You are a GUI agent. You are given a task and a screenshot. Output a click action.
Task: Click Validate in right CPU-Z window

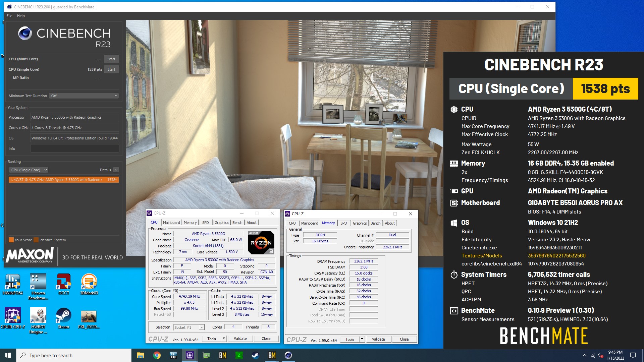(x=378, y=340)
